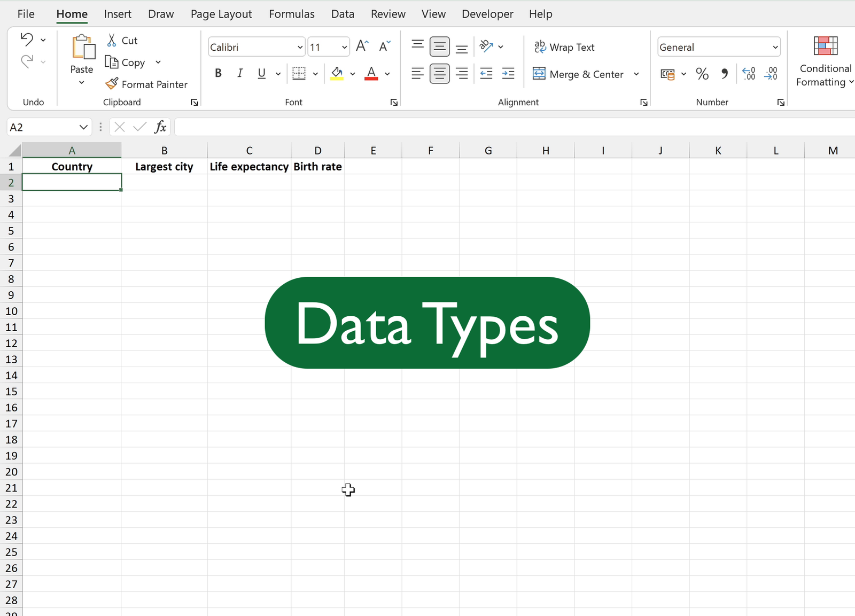Click the Merge & Center button
The image size is (855, 616).
coord(579,74)
